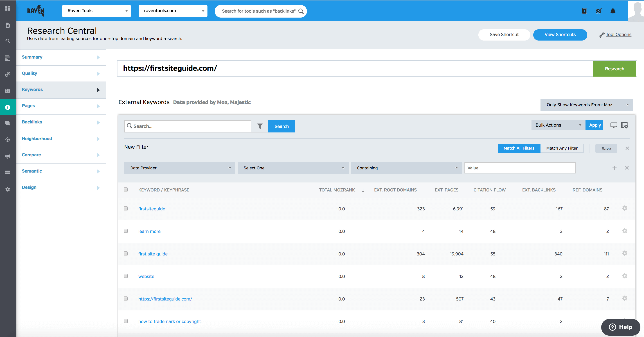Open the Pages section in sidebar
This screenshot has height=337, width=644.
point(60,105)
